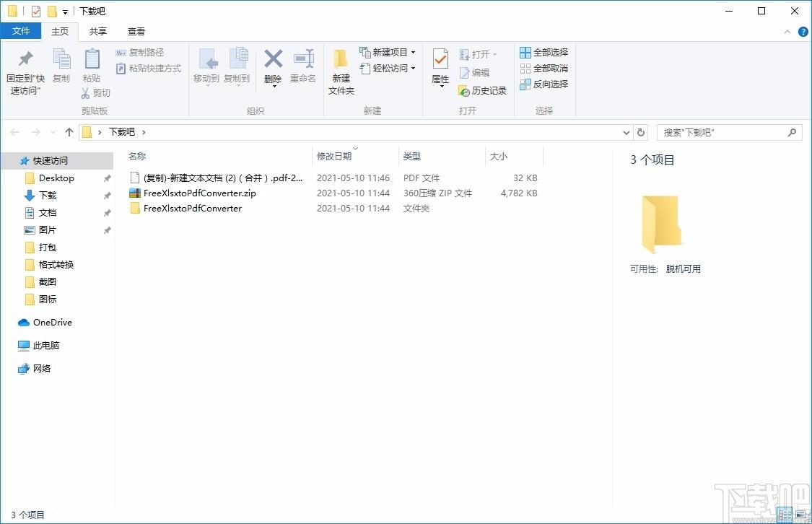Click the folder preview thumbnail in details pane
This screenshot has width=812, height=524.
660,224
